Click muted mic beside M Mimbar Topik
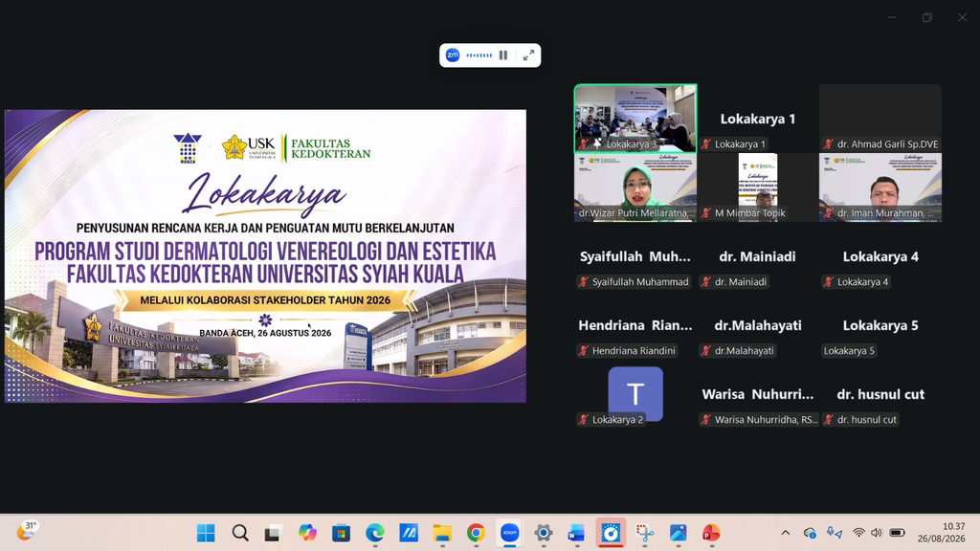Screen dimensions: 980x551 (706, 213)
